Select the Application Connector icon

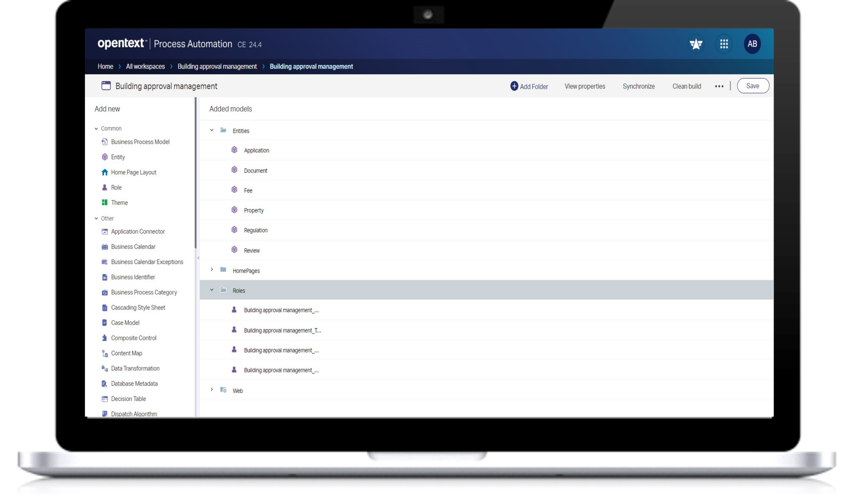tap(104, 231)
